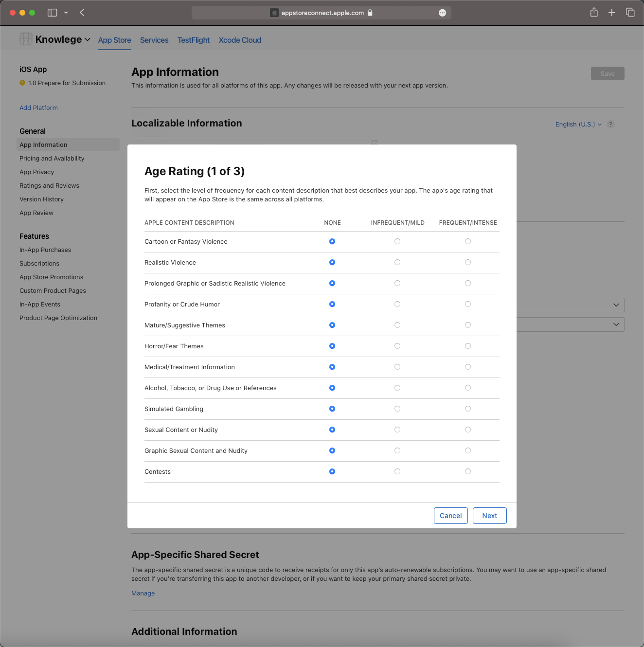Viewport: 644px width, 647px height.
Task: Switch to the TestFlight tab
Action: [x=194, y=40]
